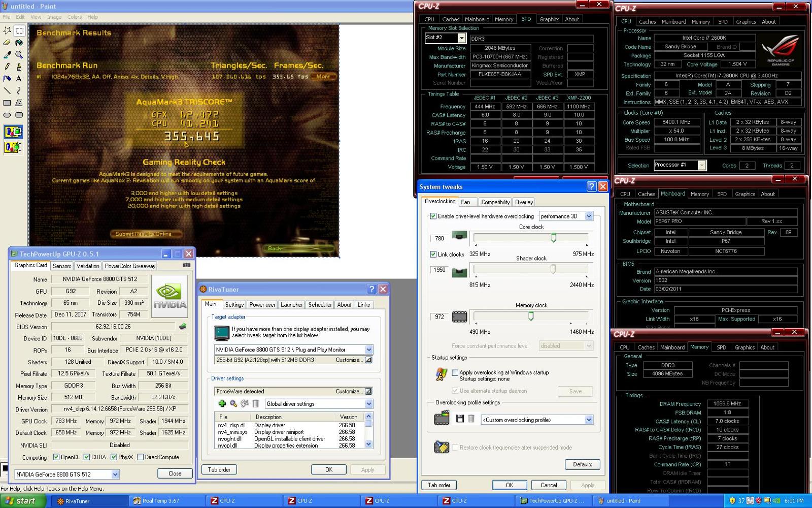812x508 pixels.
Task: Toggle the CUDA checkbox in GPU-Z
Action: tap(87, 457)
